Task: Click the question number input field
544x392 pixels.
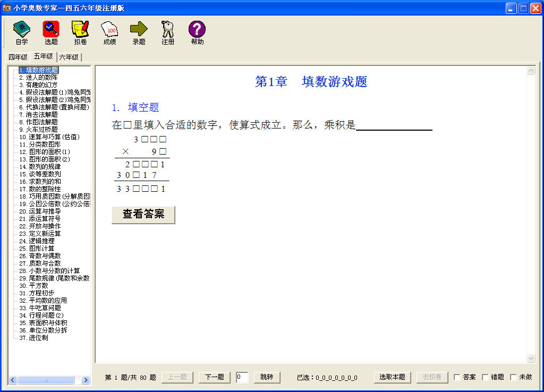Action: (x=242, y=377)
